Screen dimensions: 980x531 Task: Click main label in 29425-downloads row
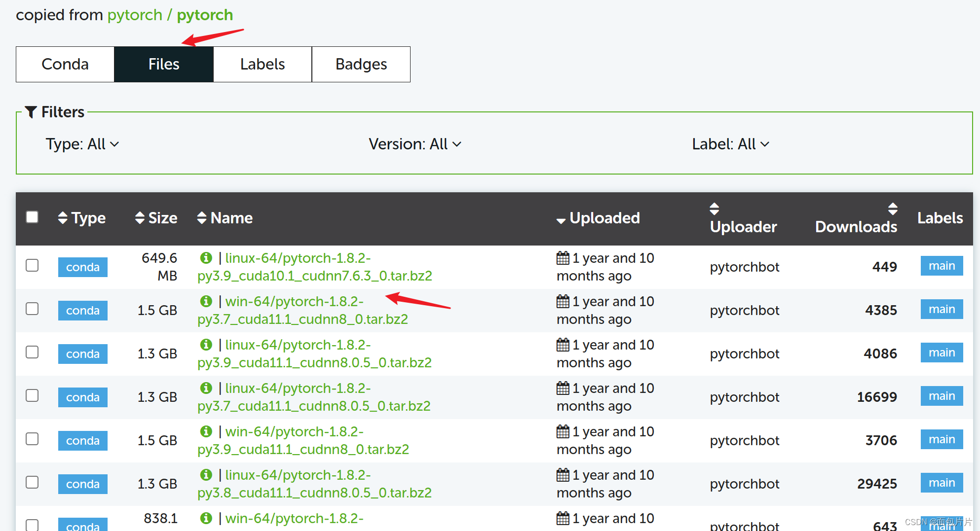[x=942, y=483]
